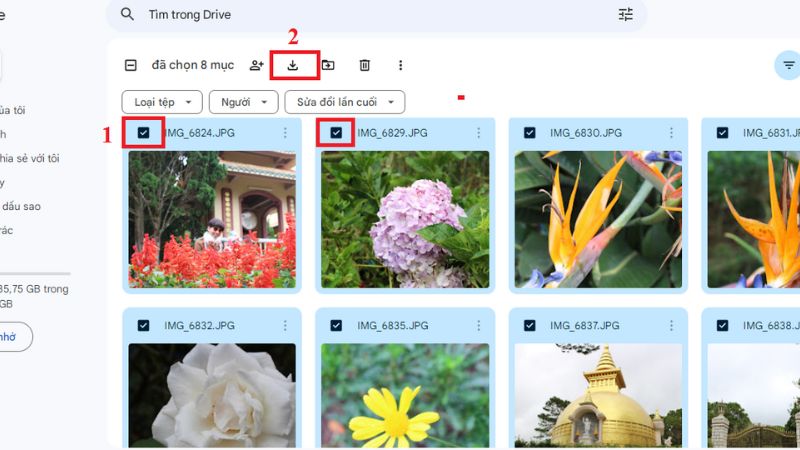Click the Tìm trong Drive search field
This screenshot has height=450, width=800.
[x=370, y=14]
